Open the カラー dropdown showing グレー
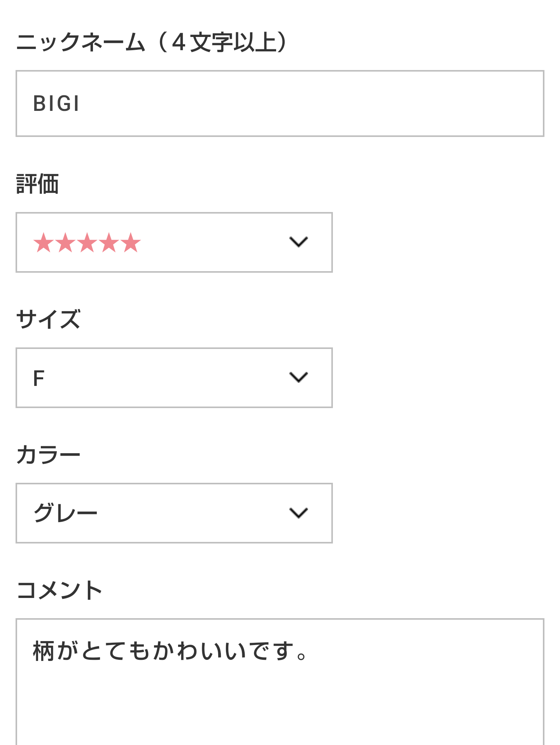560x745 pixels. tap(174, 513)
